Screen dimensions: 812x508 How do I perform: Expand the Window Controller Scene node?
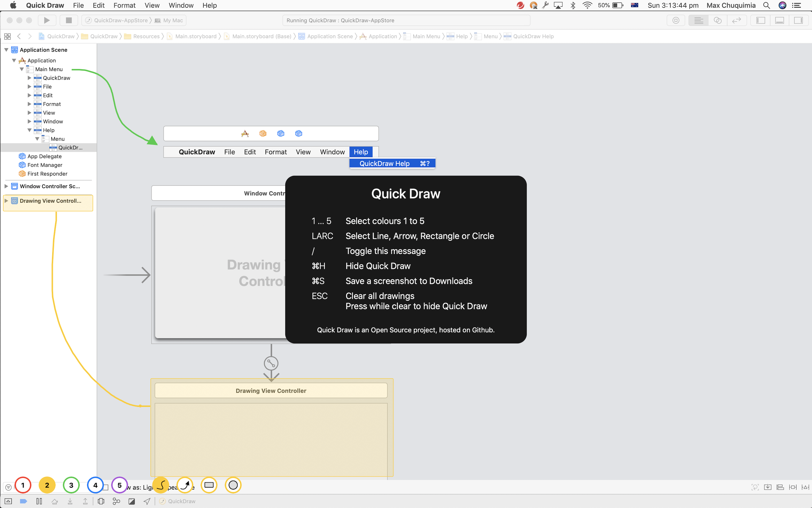pos(6,186)
